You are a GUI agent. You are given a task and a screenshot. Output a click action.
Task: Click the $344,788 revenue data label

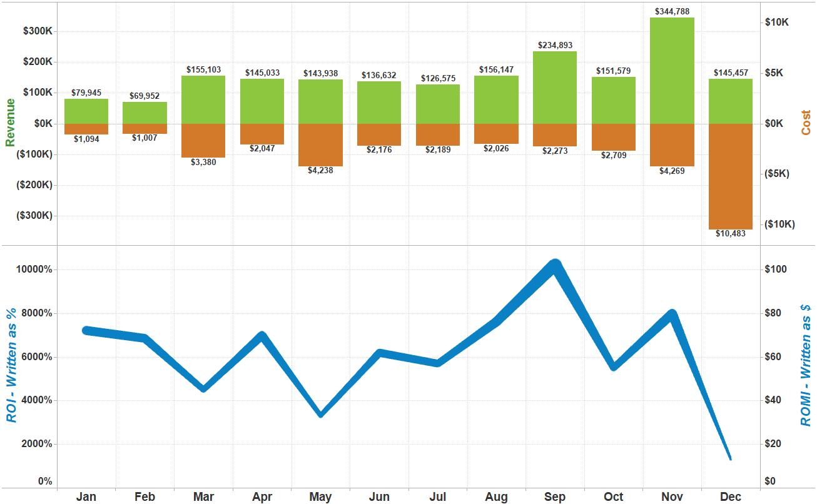672,11
